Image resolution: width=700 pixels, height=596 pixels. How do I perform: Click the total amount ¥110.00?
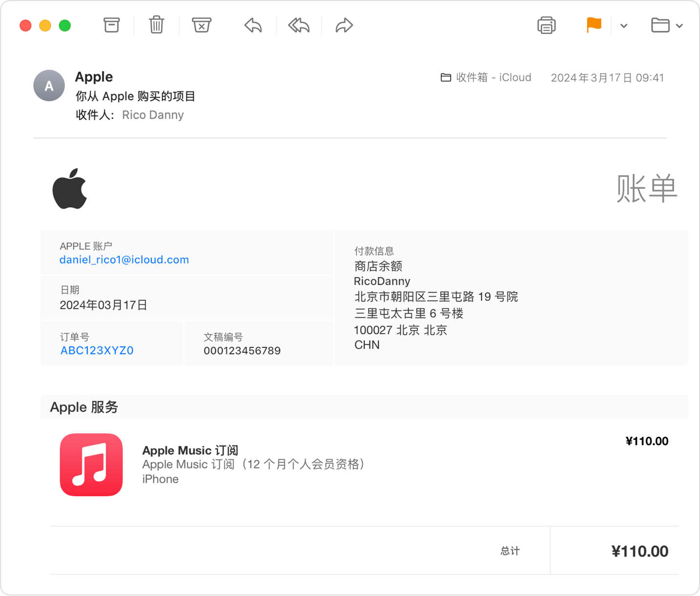(x=640, y=551)
